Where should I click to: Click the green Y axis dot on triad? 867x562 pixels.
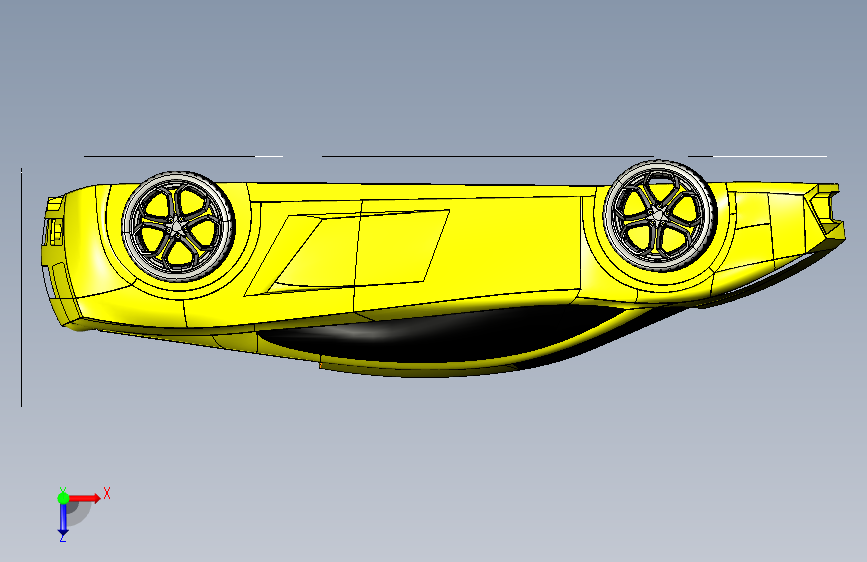coord(63,498)
